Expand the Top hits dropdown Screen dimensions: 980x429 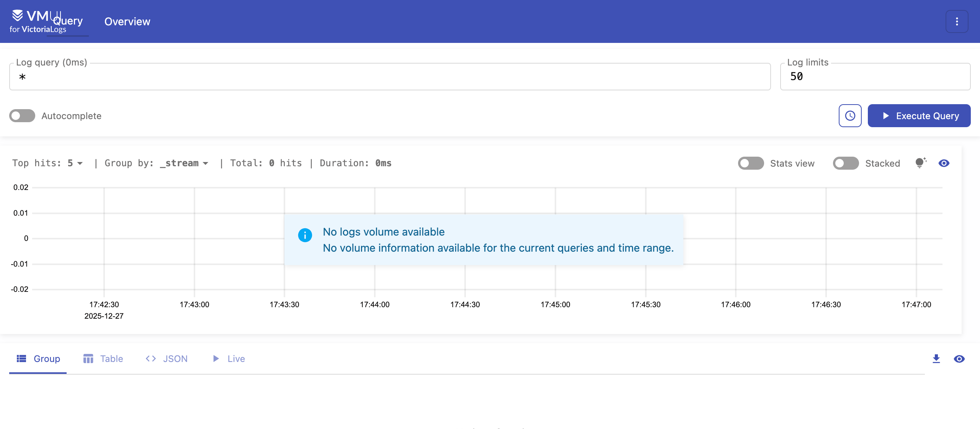click(x=75, y=163)
